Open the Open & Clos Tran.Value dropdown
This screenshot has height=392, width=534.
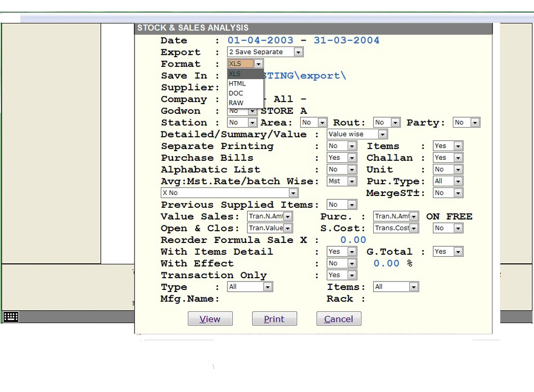270,228
